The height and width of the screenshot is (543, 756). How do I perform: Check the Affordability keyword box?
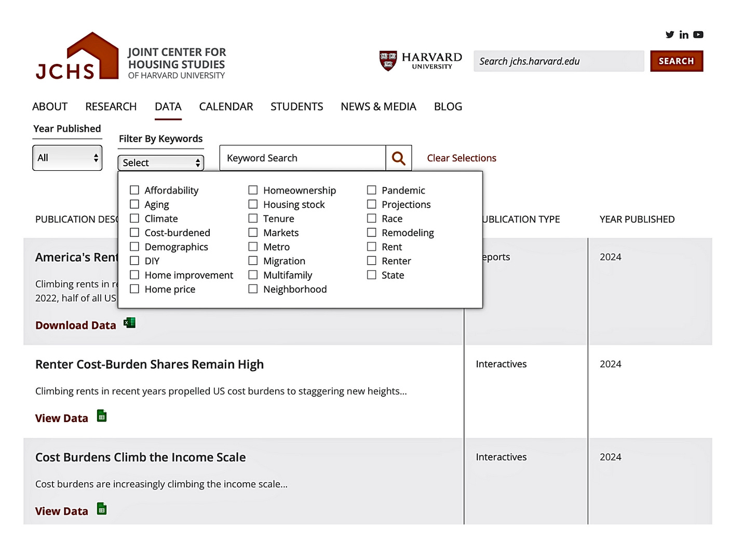pos(134,190)
